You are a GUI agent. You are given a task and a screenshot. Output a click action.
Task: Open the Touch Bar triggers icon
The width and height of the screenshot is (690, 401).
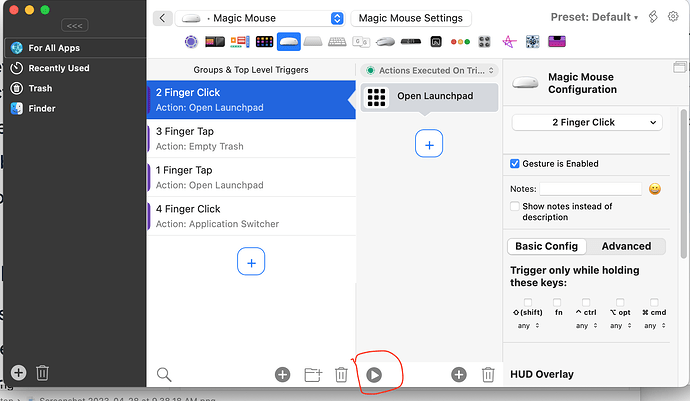click(215, 42)
